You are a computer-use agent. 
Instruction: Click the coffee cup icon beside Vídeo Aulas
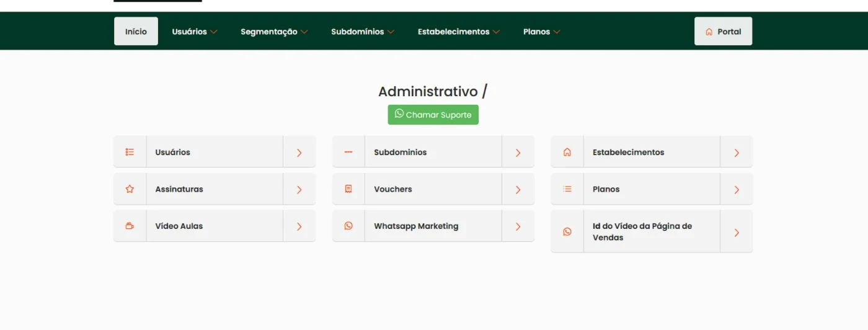130,226
